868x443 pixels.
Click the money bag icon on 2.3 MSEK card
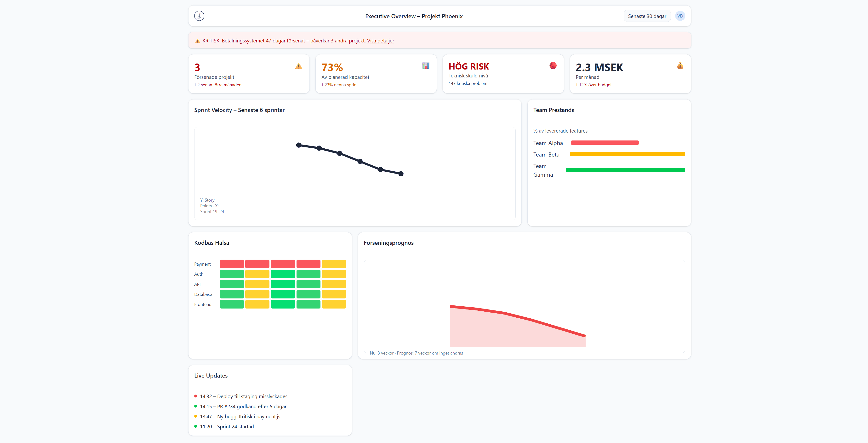tap(680, 66)
